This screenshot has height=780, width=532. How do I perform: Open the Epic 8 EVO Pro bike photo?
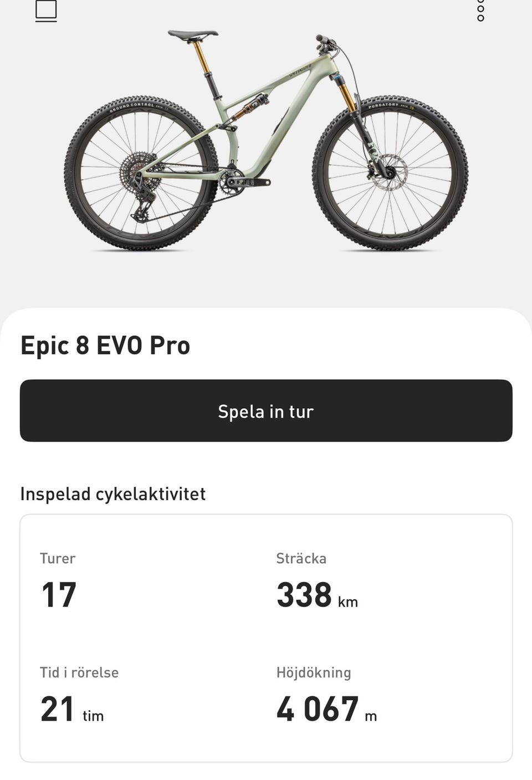click(x=266, y=141)
